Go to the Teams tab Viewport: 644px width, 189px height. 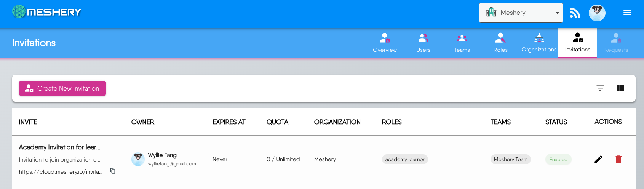[462, 43]
